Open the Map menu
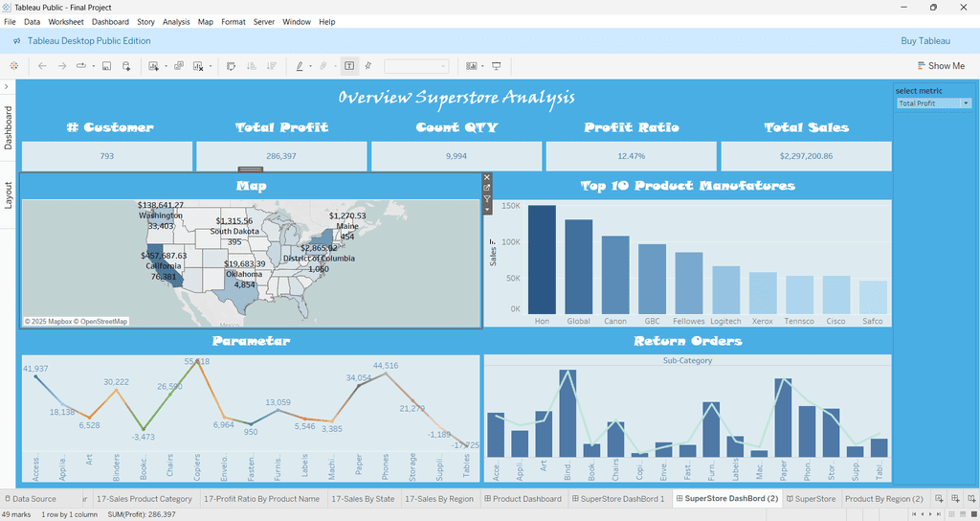Image resolution: width=980 pixels, height=521 pixels. pos(206,22)
